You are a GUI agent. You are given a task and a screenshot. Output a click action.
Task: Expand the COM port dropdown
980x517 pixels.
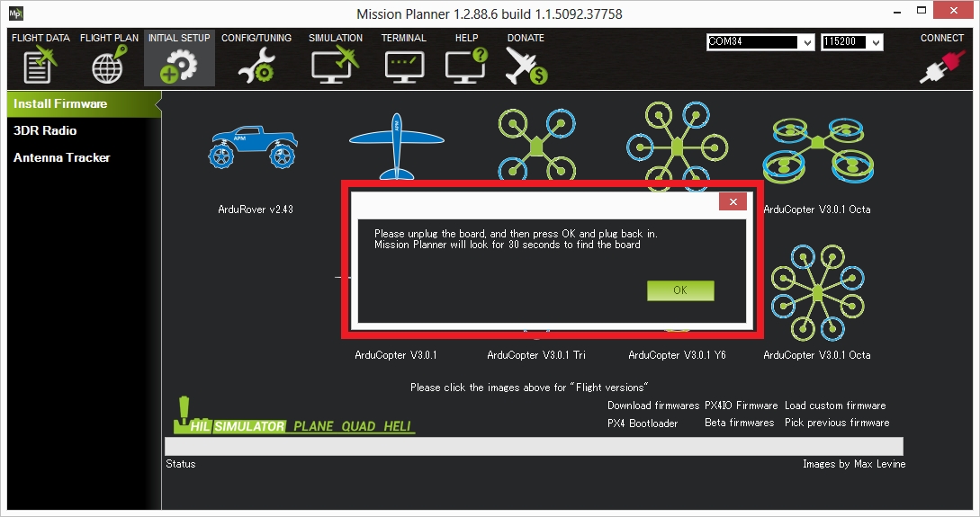tap(806, 42)
